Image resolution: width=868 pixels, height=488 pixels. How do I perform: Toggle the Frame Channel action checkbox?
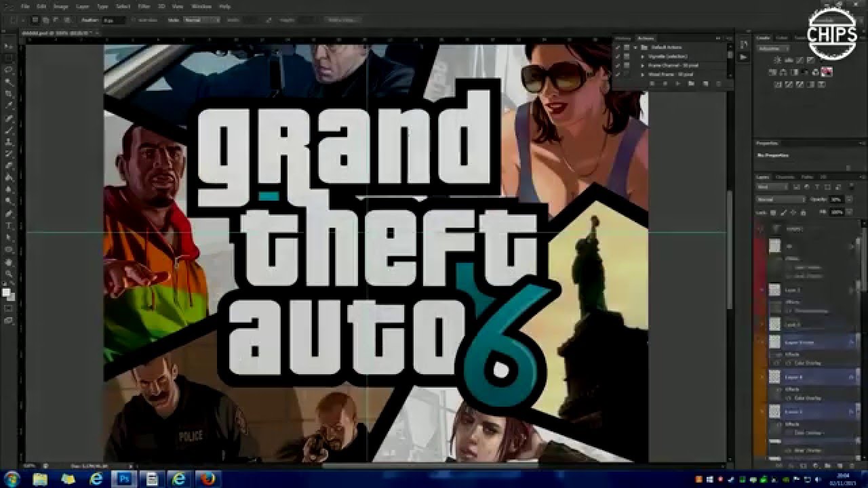pos(618,65)
